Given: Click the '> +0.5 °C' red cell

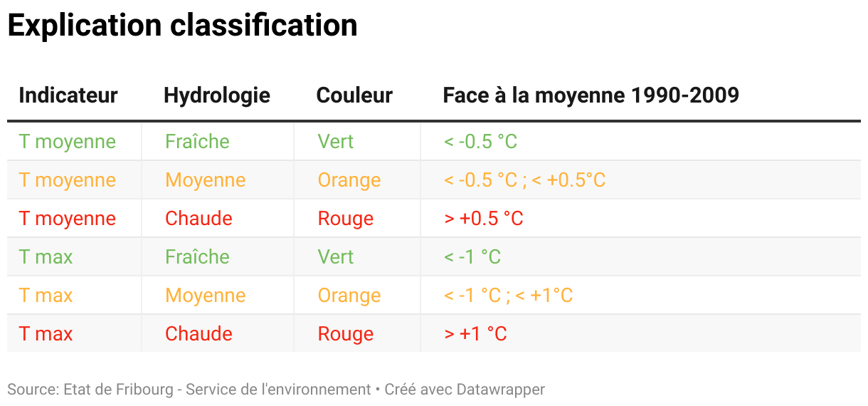Looking at the screenshot, I should (x=484, y=219).
